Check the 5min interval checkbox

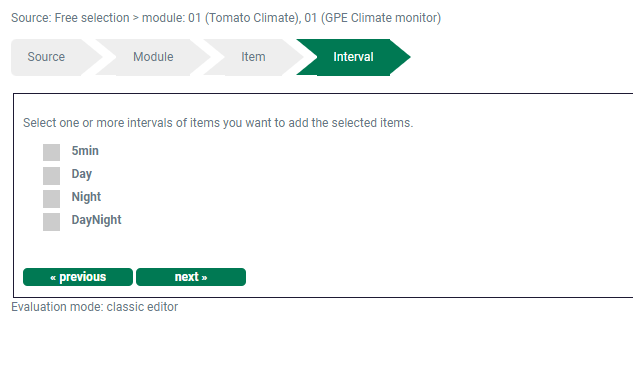[51, 152]
